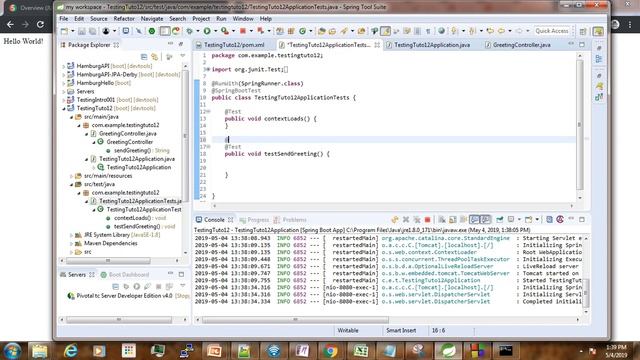
Task: Click Remove Launch icon in the Console
Action: coord(406,220)
